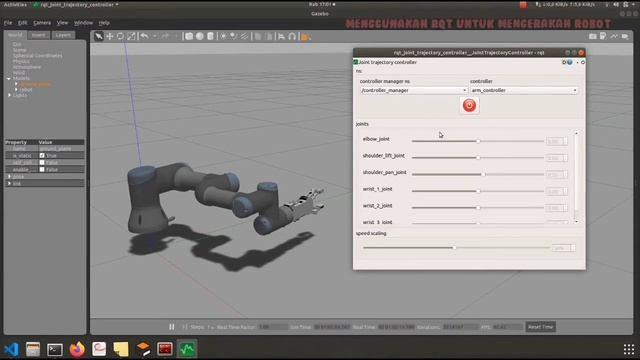Screen dimensions: 640x360
Task: Open the Help menu
Action: click(x=104, y=23)
